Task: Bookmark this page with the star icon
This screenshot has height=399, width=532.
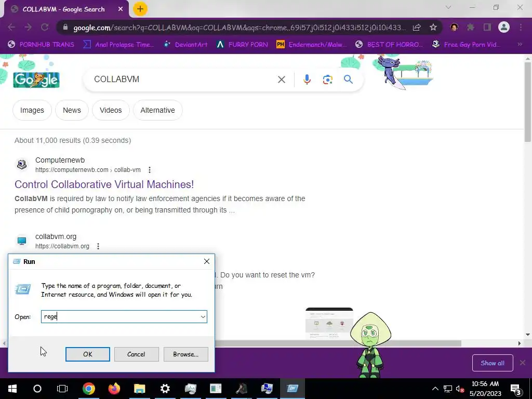Action: pyautogui.click(x=433, y=28)
